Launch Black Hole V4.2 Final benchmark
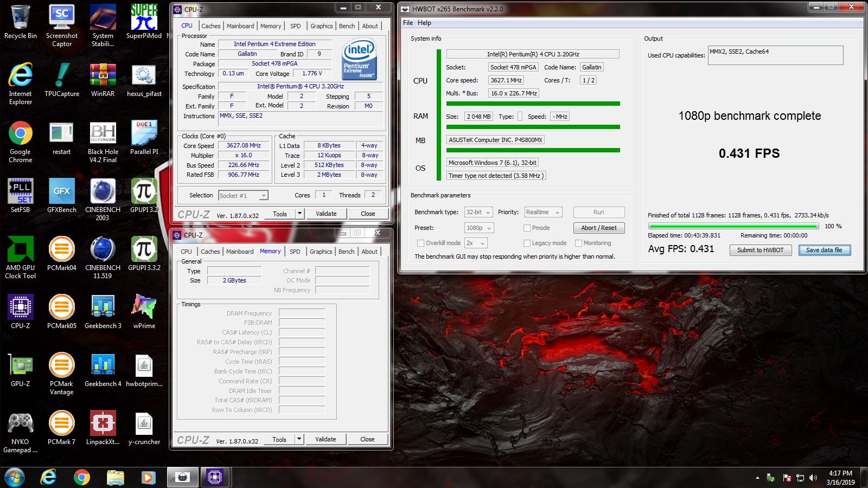 click(x=103, y=142)
